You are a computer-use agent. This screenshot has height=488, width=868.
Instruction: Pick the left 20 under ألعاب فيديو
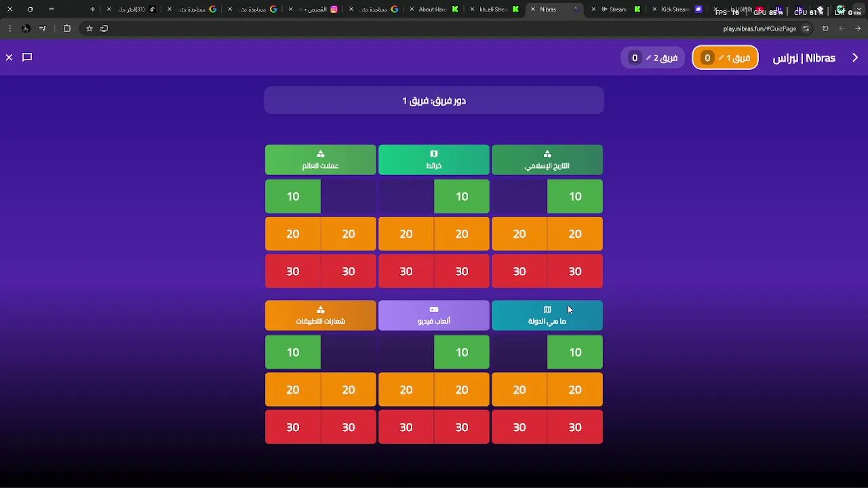point(406,390)
